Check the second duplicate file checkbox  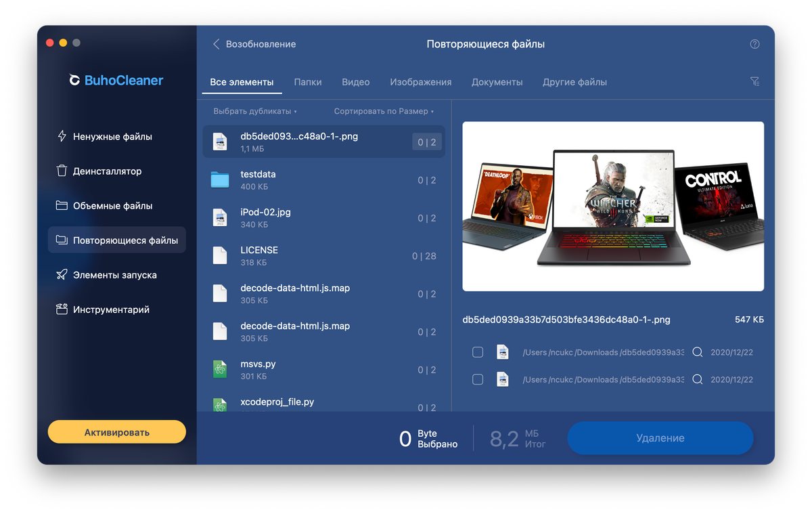click(x=478, y=379)
